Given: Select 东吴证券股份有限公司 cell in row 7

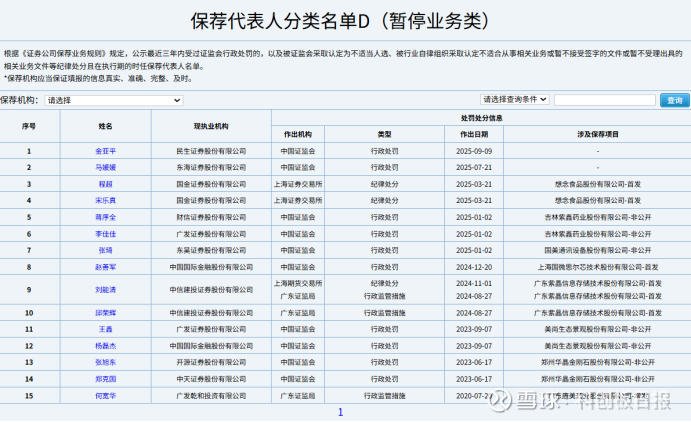Looking at the screenshot, I should (x=211, y=250).
